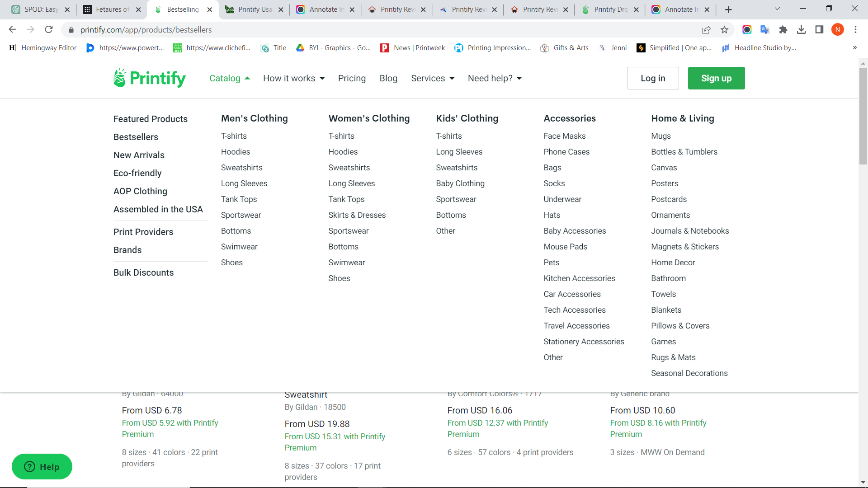Collapse the Catalog dropdown menu
This screenshot has width=868, height=488.
click(230, 78)
